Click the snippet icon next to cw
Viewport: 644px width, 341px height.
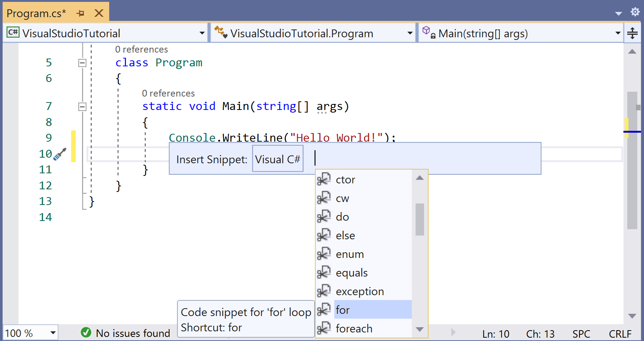[324, 198]
